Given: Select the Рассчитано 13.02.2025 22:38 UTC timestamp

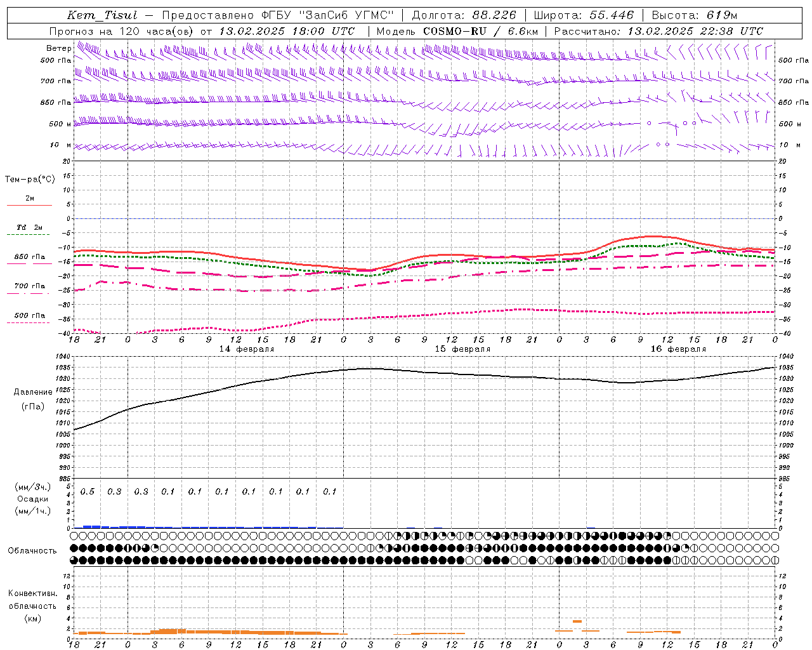Looking at the screenshot, I should point(658,31).
